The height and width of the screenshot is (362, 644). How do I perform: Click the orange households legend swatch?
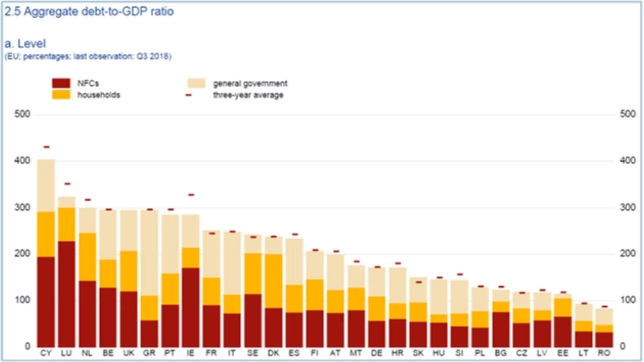pyautogui.click(x=61, y=95)
